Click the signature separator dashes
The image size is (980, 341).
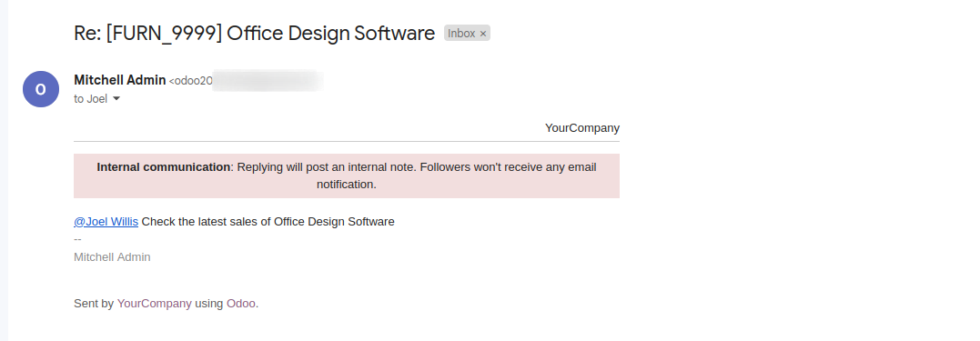point(77,239)
